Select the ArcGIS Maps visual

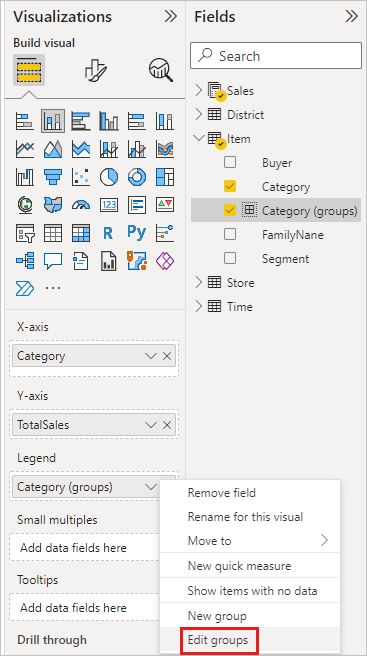[137, 260]
